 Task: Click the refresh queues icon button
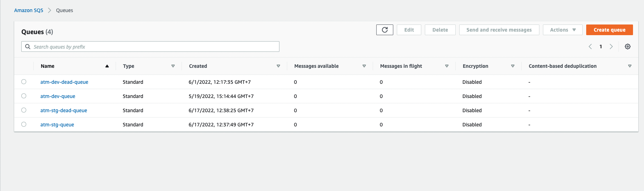pyautogui.click(x=384, y=30)
